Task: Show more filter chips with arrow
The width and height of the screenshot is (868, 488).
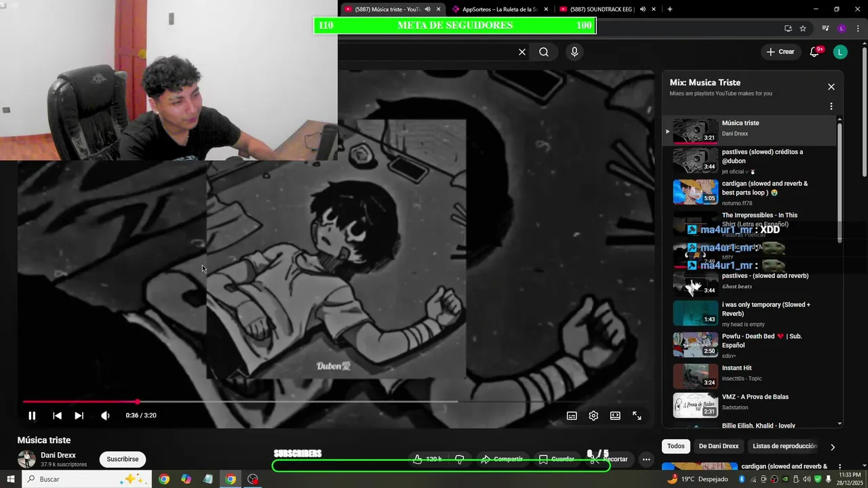Action: coord(833,447)
